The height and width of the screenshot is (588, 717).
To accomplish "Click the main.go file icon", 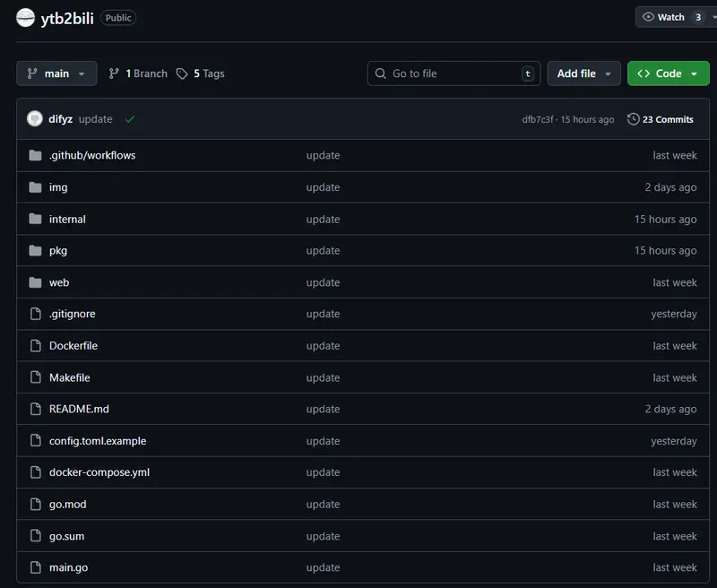I will [35, 567].
